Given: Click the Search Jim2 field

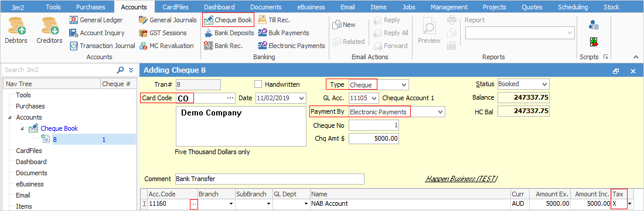Looking at the screenshot, I should click(x=60, y=70).
